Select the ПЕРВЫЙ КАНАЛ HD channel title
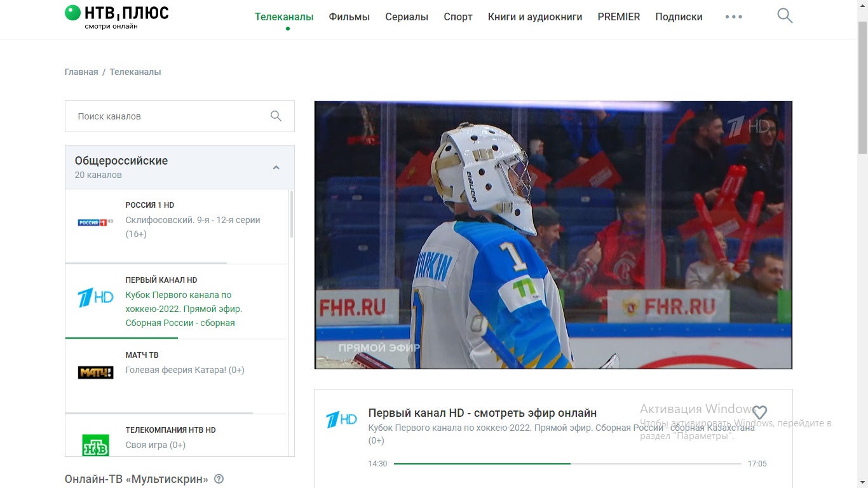Screen dimensions: 868x488 (161, 280)
